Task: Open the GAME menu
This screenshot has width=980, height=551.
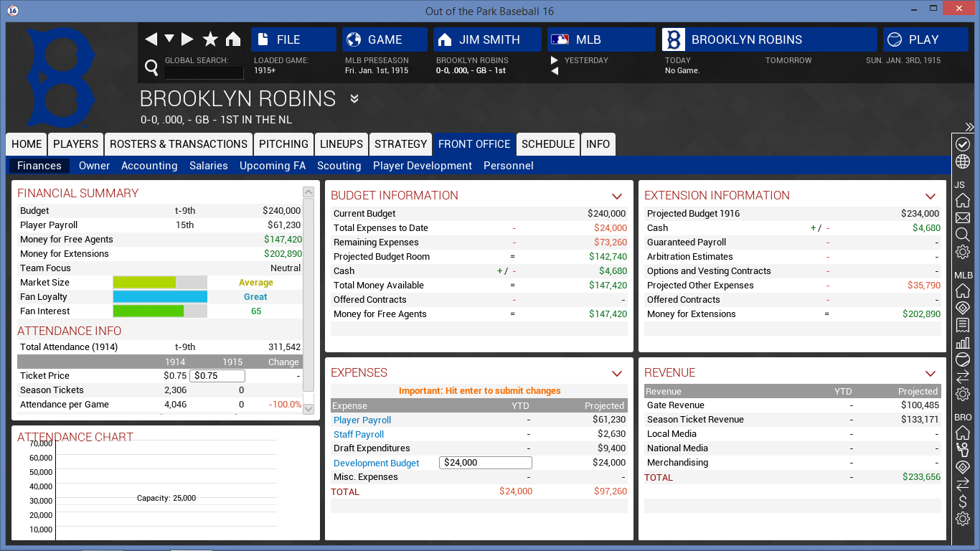Action: 385,39
